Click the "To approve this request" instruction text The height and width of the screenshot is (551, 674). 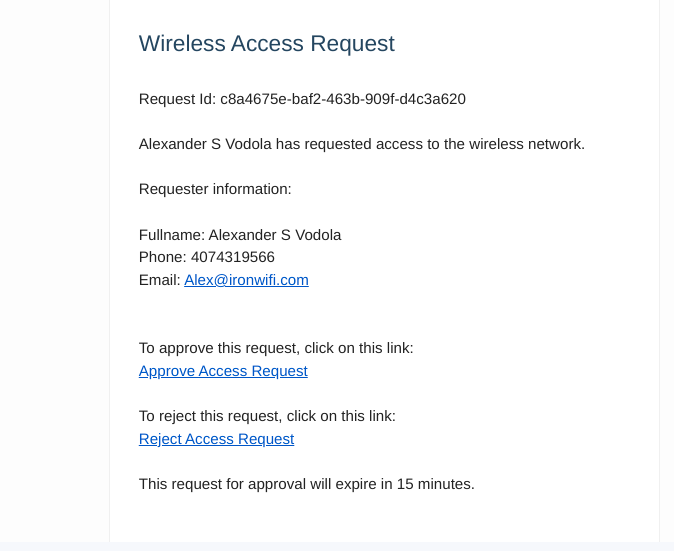276,348
